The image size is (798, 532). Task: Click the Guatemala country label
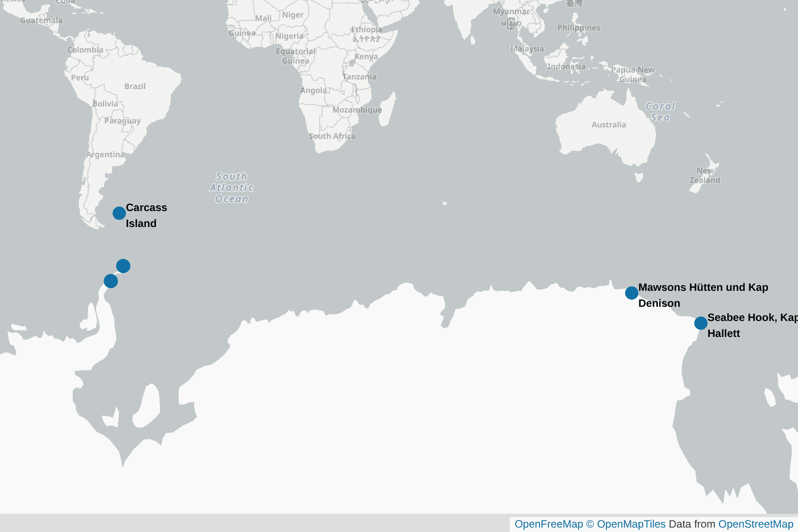(41, 20)
